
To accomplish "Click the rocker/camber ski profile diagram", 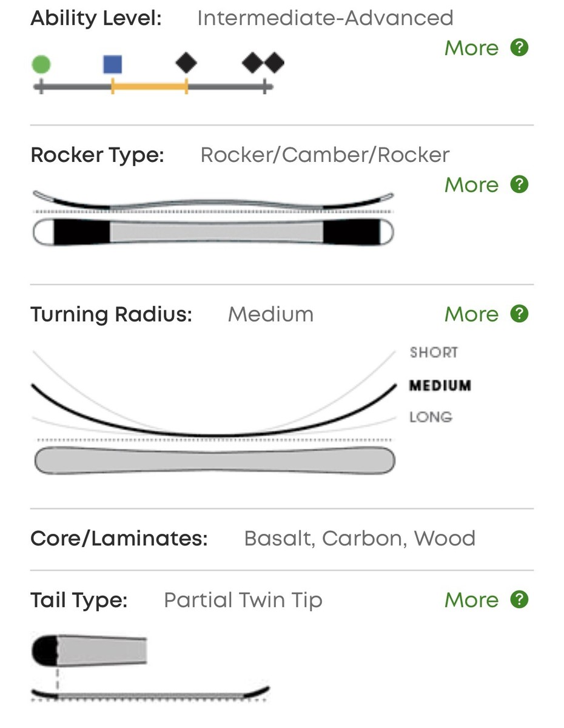I will pos(213,218).
